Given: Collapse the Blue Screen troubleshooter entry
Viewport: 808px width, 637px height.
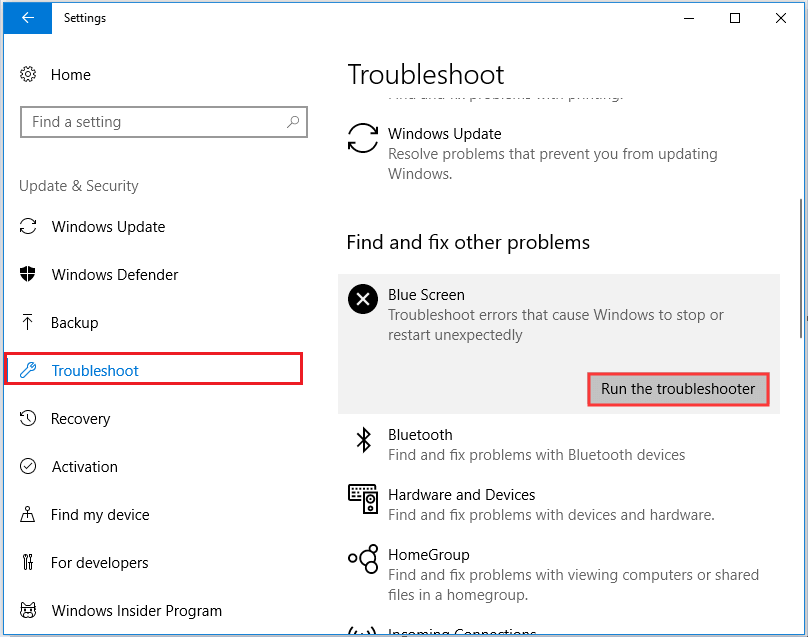Looking at the screenshot, I should [555, 314].
